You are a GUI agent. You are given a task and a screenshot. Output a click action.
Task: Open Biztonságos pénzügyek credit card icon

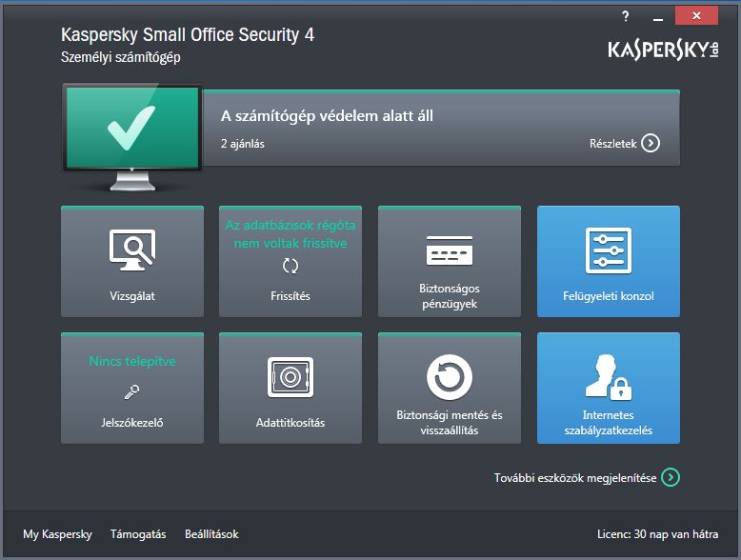[449, 250]
